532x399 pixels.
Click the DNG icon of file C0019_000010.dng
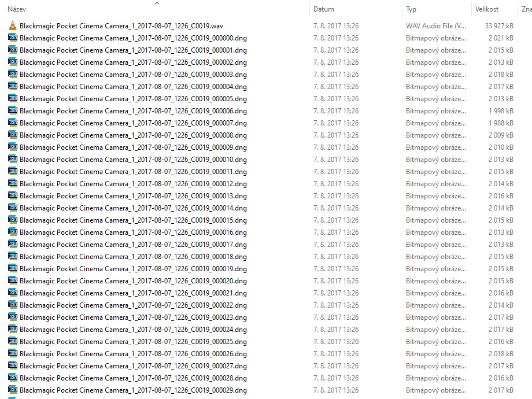(13, 160)
